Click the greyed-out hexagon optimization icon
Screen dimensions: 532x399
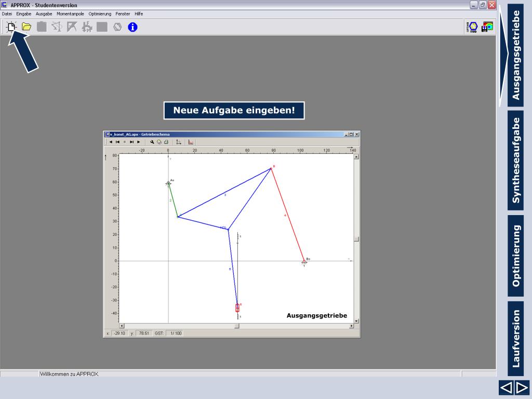pyautogui.click(x=117, y=27)
